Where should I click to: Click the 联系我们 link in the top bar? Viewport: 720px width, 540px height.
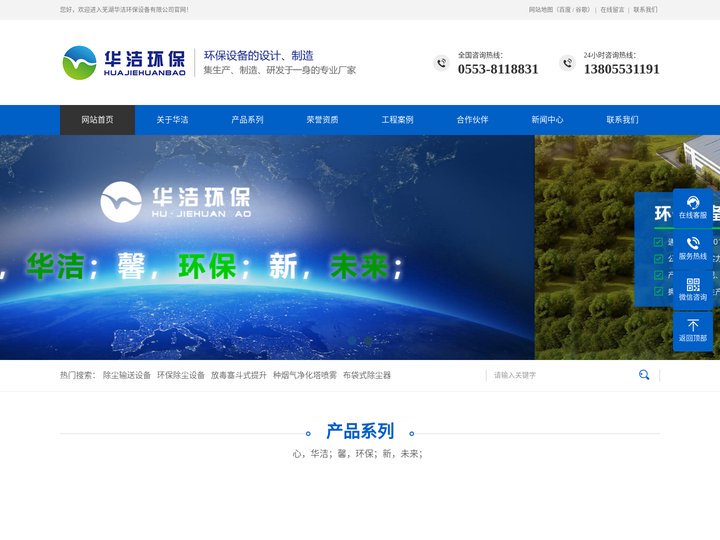click(x=645, y=10)
